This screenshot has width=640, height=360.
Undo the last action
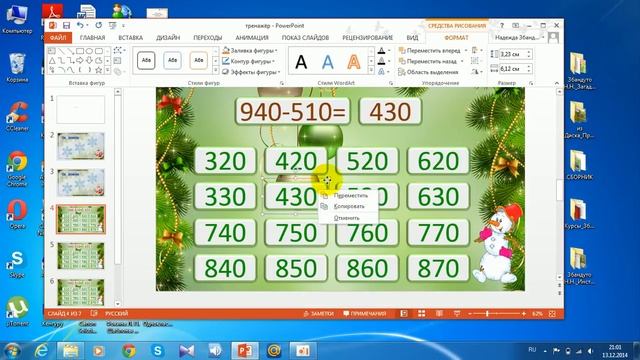point(80,26)
